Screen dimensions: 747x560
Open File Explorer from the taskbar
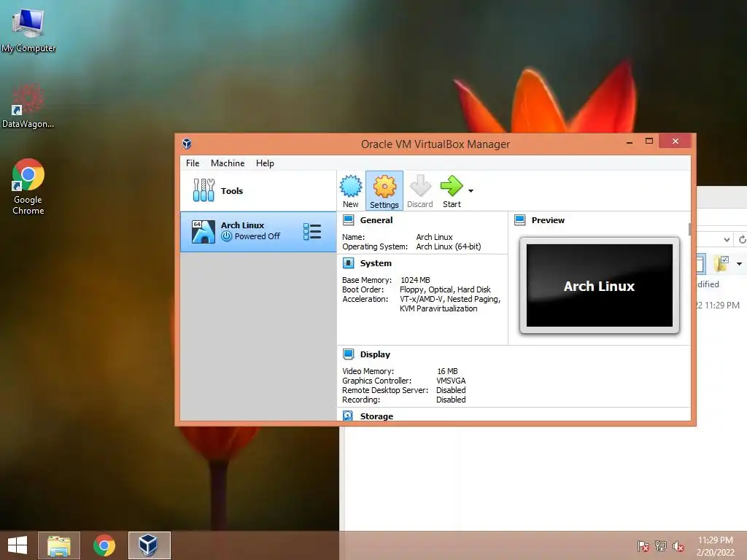pyautogui.click(x=59, y=545)
